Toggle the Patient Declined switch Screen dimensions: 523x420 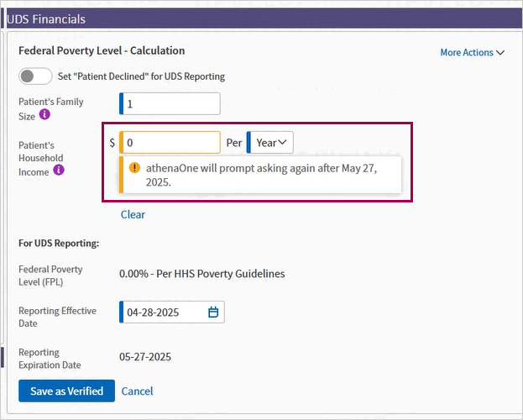tap(35, 76)
